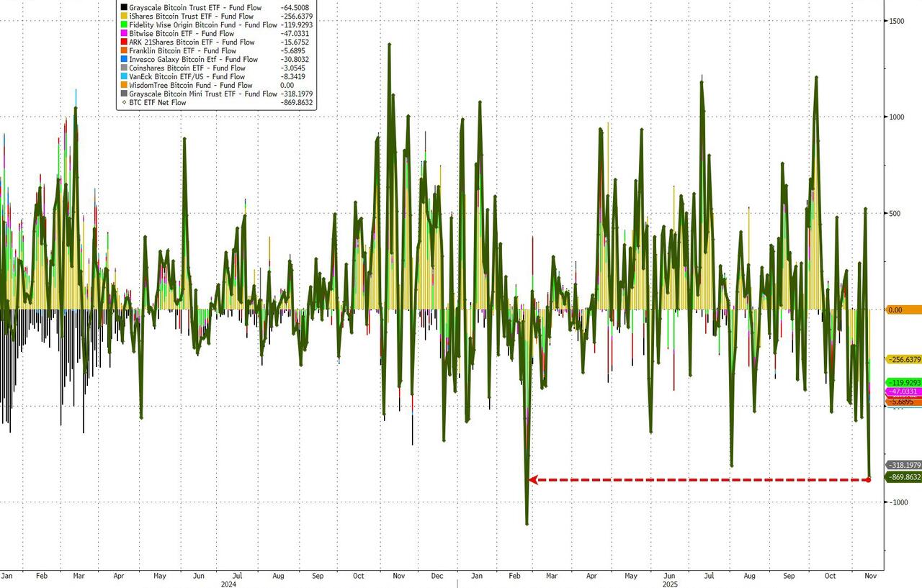Click the green Fidelity Wise Origin legend swatch
922x588 pixels.
[x=123, y=25]
